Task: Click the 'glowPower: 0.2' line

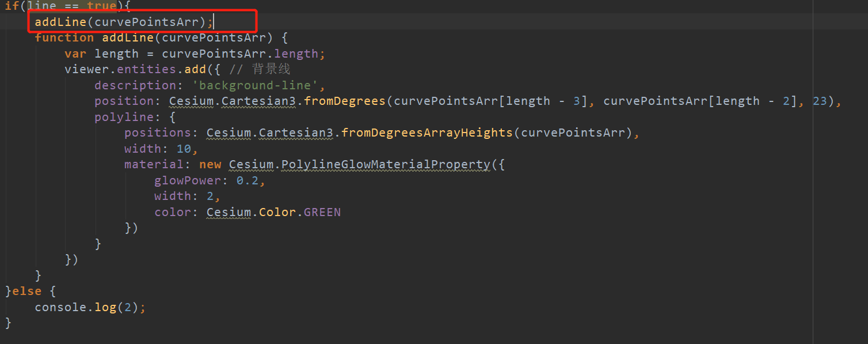Action: (x=210, y=180)
